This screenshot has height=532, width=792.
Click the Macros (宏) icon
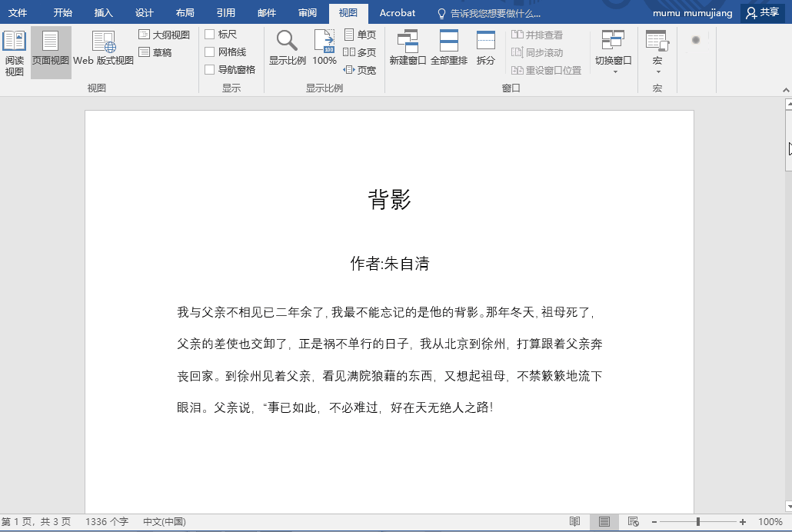coord(657,41)
